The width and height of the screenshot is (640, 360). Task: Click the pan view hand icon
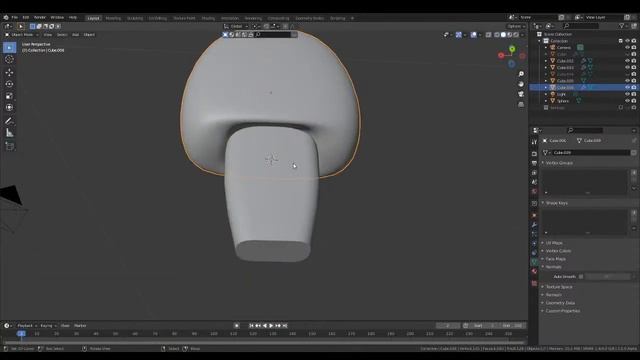point(521,84)
